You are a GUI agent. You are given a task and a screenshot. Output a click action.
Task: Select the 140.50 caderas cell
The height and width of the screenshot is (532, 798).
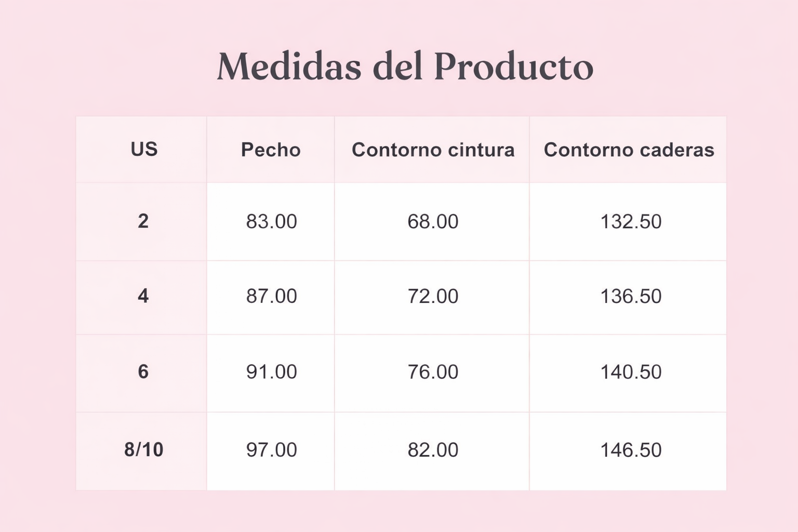point(631,372)
